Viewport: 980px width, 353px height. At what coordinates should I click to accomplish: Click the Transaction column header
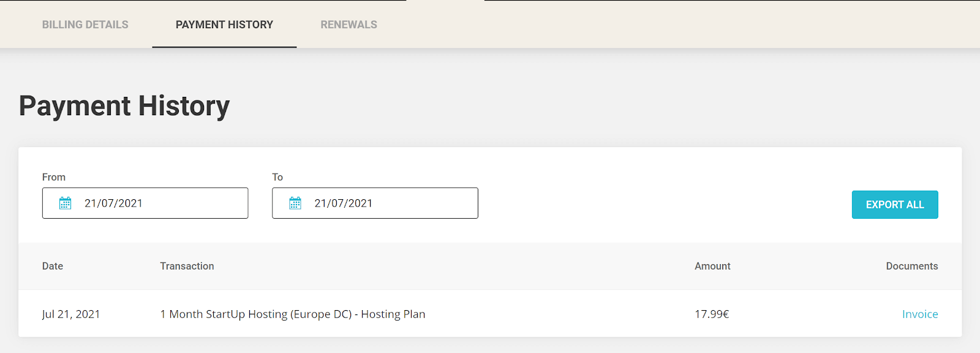(x=187, y=266)
